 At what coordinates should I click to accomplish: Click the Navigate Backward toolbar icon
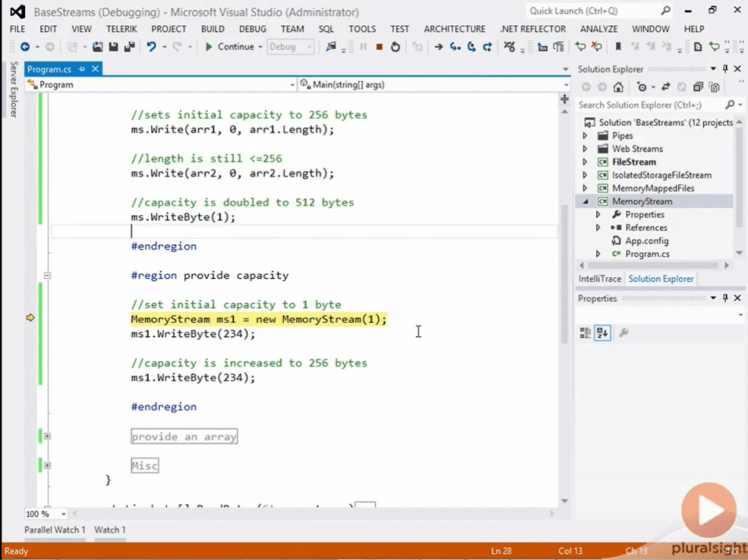point(25,46)
